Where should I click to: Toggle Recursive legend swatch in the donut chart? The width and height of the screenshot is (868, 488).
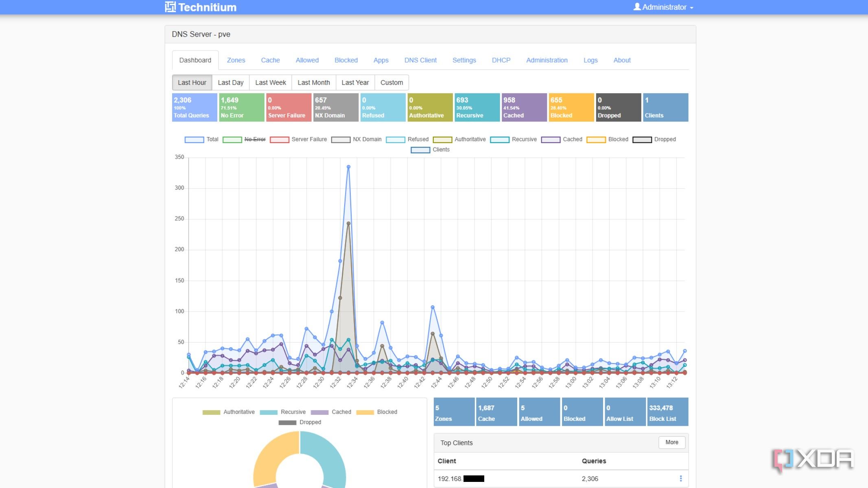(x=269, y=412)
